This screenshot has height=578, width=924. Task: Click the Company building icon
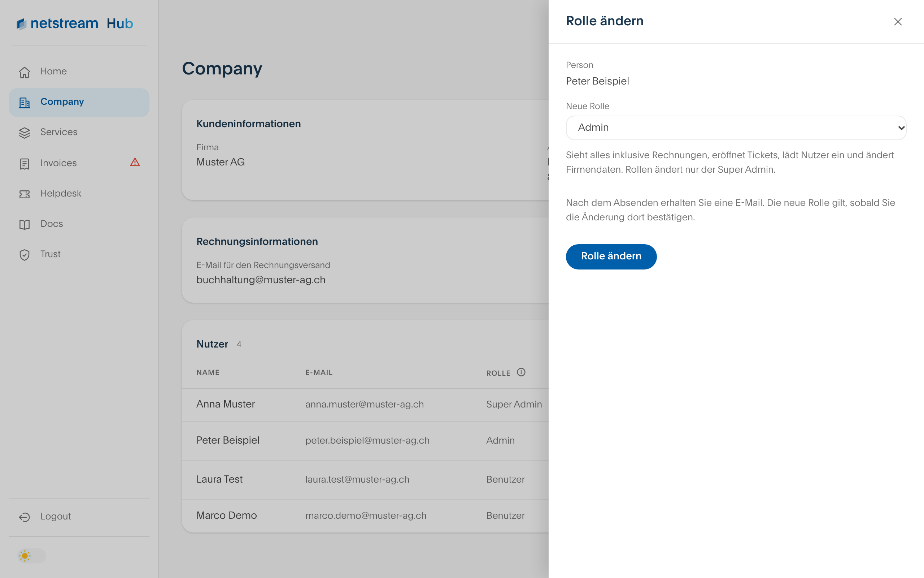[25, 103]
